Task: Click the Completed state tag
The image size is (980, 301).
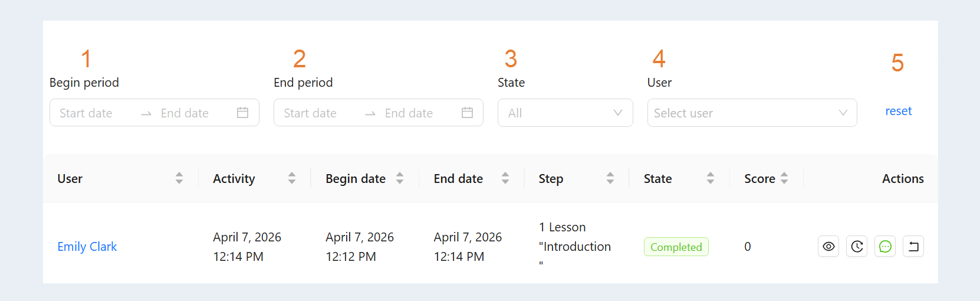Action: [676, 247]
